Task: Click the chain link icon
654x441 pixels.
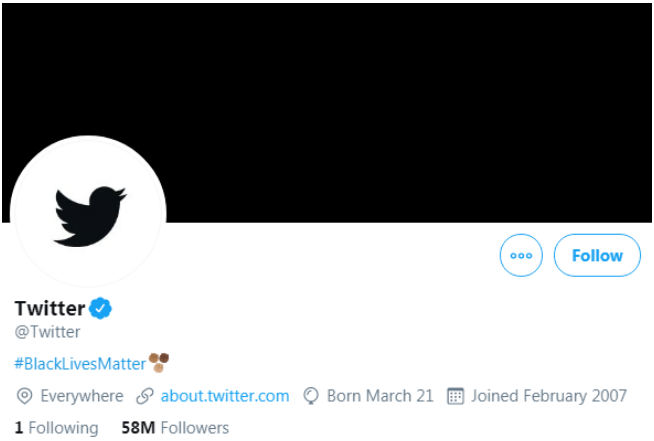Action: coord(145,396)
